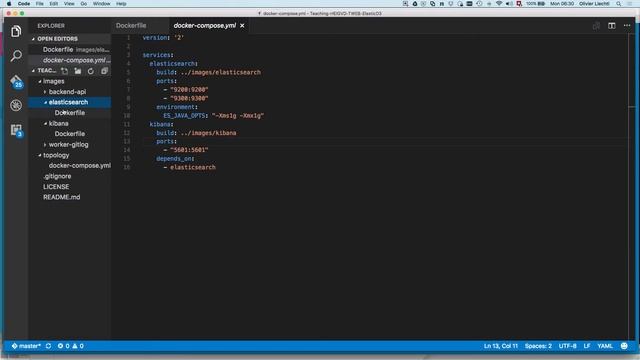Collapse the topology folder
The height and width of the screenshot is (360, 640).
pos(40,155)
